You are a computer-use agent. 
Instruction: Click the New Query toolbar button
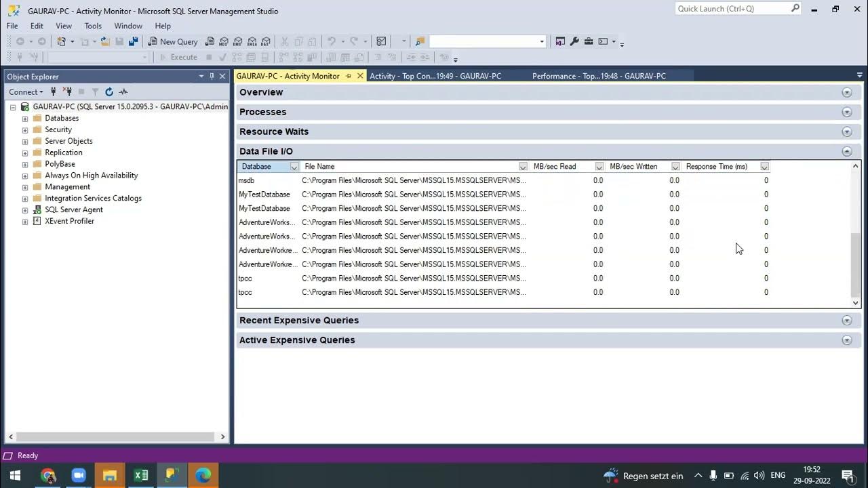173,41
